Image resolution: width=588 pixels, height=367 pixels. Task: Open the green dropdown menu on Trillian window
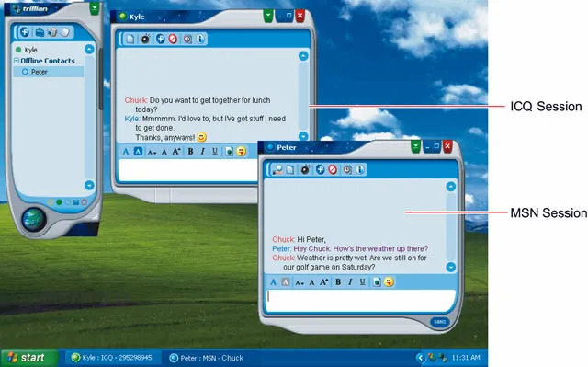click(95, 8)
